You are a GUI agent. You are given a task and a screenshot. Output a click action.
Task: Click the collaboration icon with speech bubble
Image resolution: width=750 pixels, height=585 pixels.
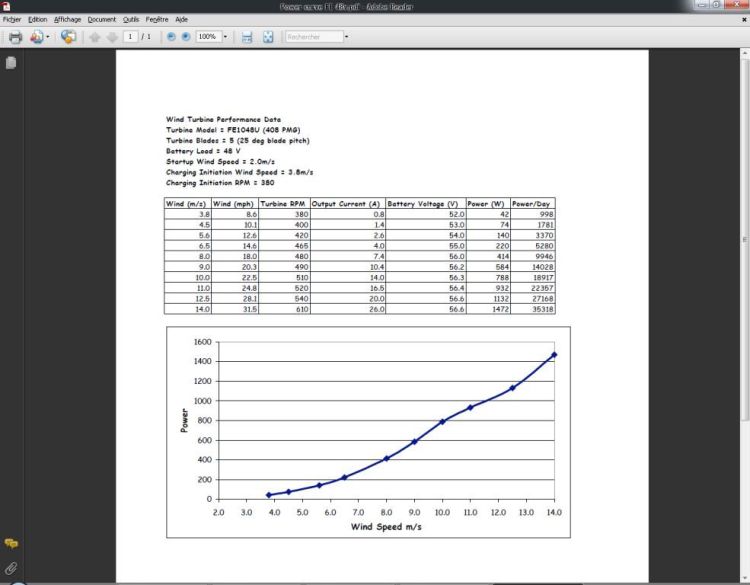(68, 37)
